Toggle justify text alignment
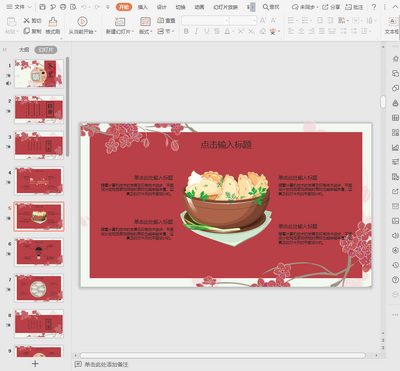This screenshot has height=371, width=400. point(322,31)
